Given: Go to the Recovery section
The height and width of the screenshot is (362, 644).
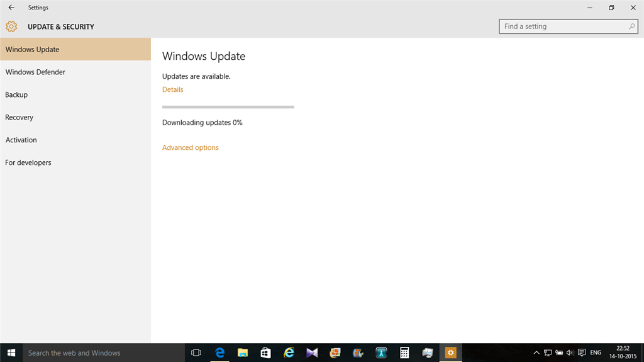Looking at the screenshot, I should [x=75, y=117].
